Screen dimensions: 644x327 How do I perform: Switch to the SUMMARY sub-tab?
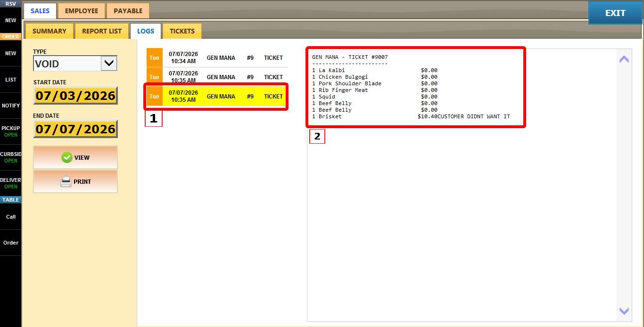(x=49, y=31)
